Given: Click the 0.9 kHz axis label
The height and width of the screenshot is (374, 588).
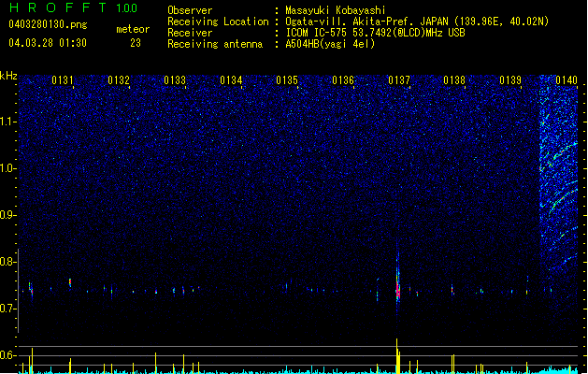Looking at the screenshot, I should (8, 215).
